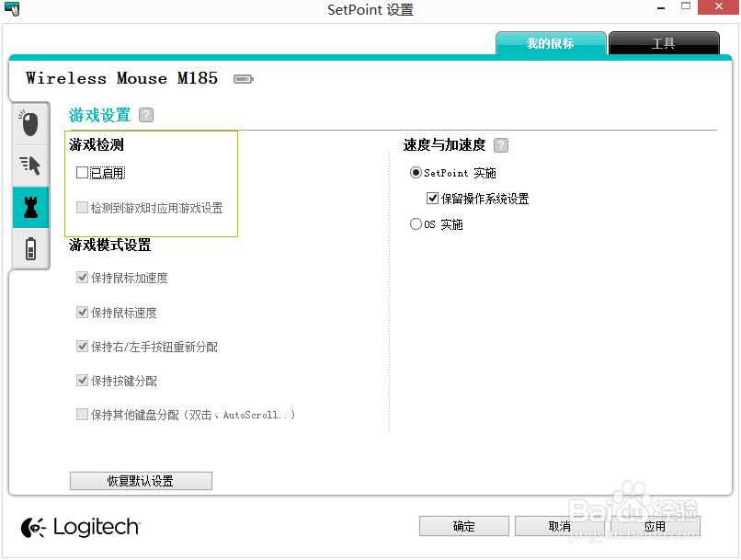Switch to the 我的鼠标 tab

click(x=551, y=43)
